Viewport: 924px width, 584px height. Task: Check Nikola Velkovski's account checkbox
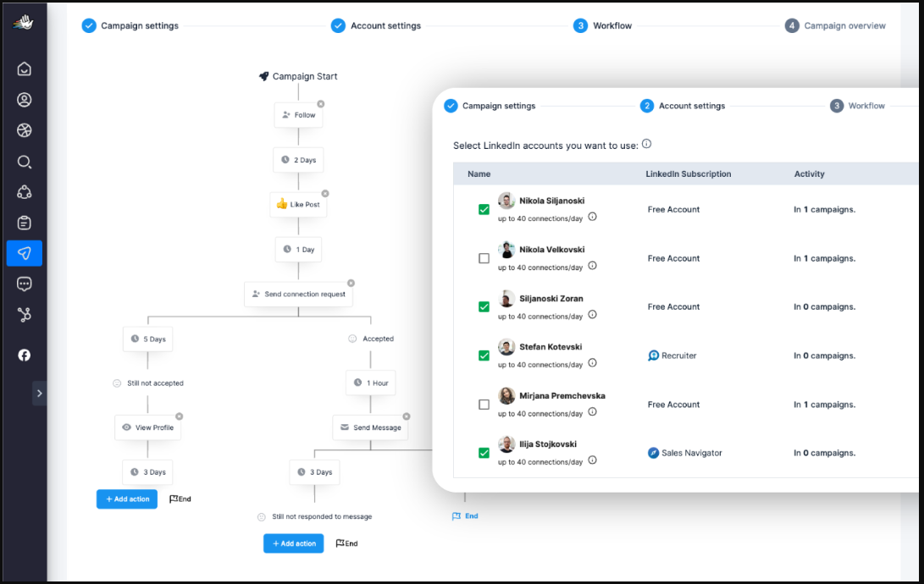[484, 258]
